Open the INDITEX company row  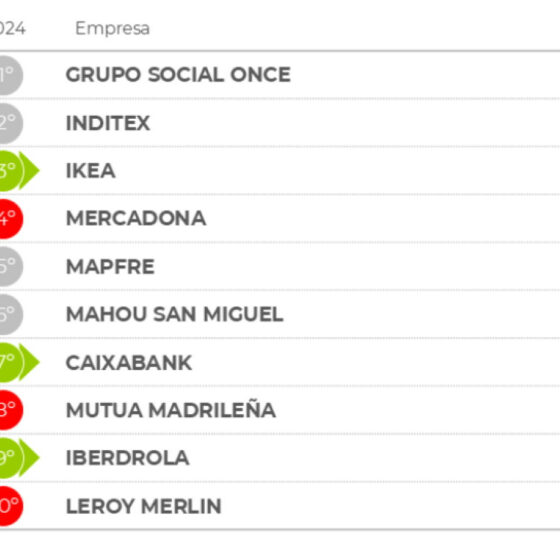click(x=108, y=123)
